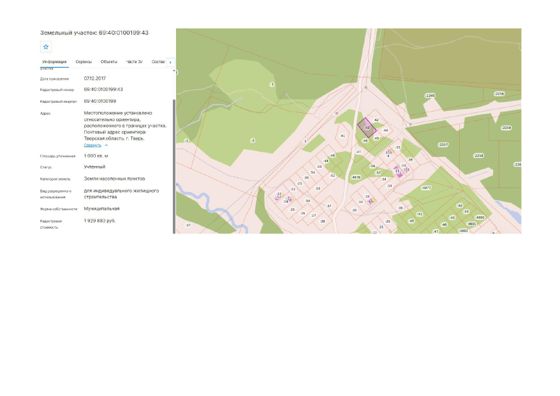560x396 pixels.
Task: Click the scroll-up arrow of the info panel
Action: pos(174,71)
